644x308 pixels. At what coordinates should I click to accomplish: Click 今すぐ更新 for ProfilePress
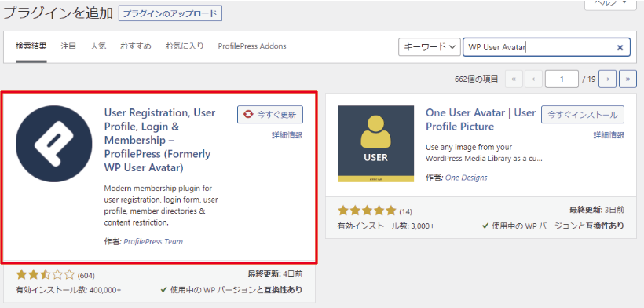270,115
